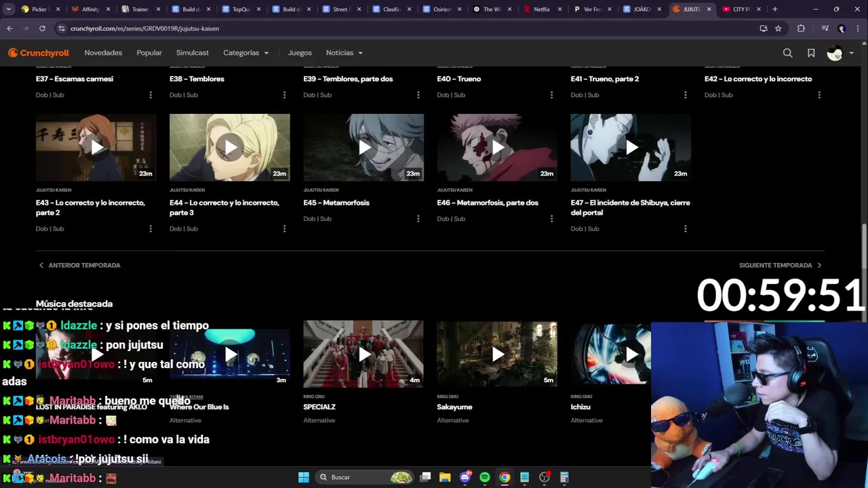The height and width of the screenshot is (488, 868).
Task: Open OBS Studio from the taskbar
Action: point(545,477)
